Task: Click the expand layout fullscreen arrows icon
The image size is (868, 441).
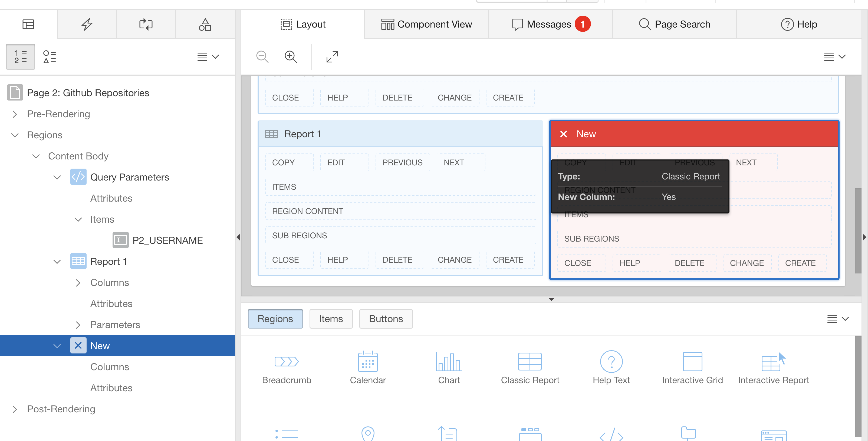Action: [x=332, y=56]
